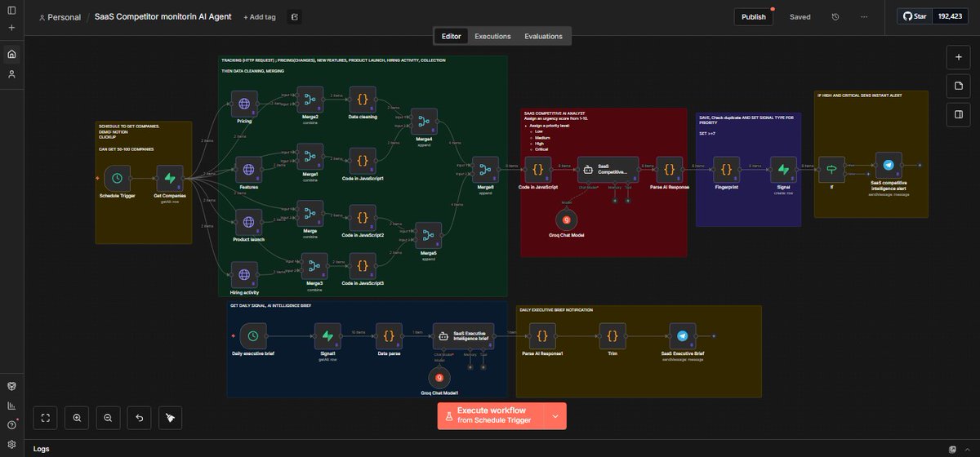Select the SAAS COMPETITIVE AI ANALYST sticky note
980x457 pixels.
(x=604, y=181)
